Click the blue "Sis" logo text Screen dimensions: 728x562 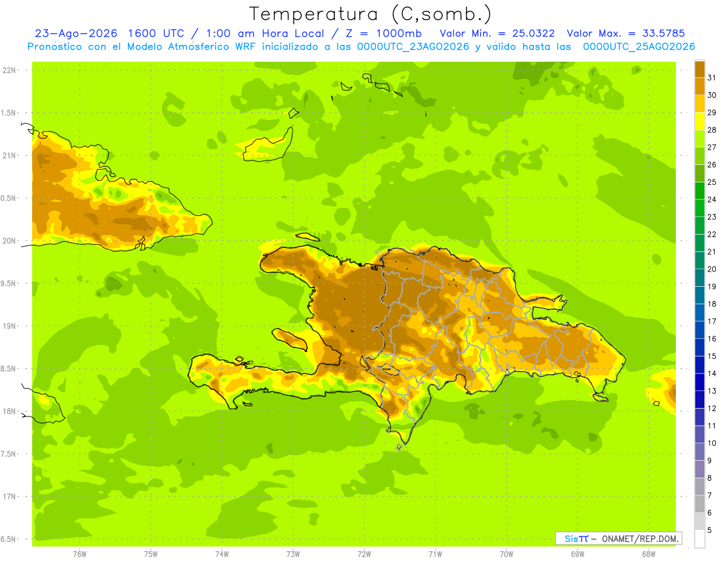(571, 538)
